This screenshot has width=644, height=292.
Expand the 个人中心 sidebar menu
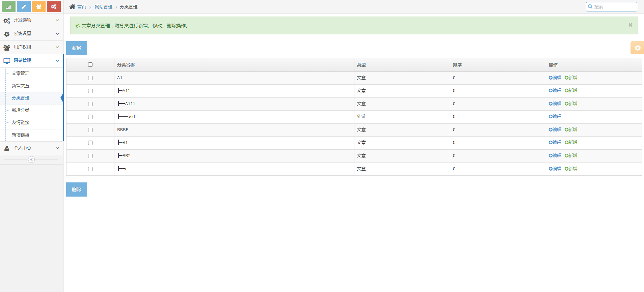click(x=31, y=148)
